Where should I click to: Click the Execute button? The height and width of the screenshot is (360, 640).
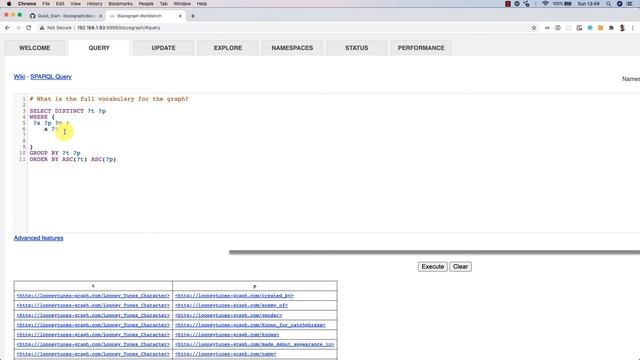(x=432, y=267)
